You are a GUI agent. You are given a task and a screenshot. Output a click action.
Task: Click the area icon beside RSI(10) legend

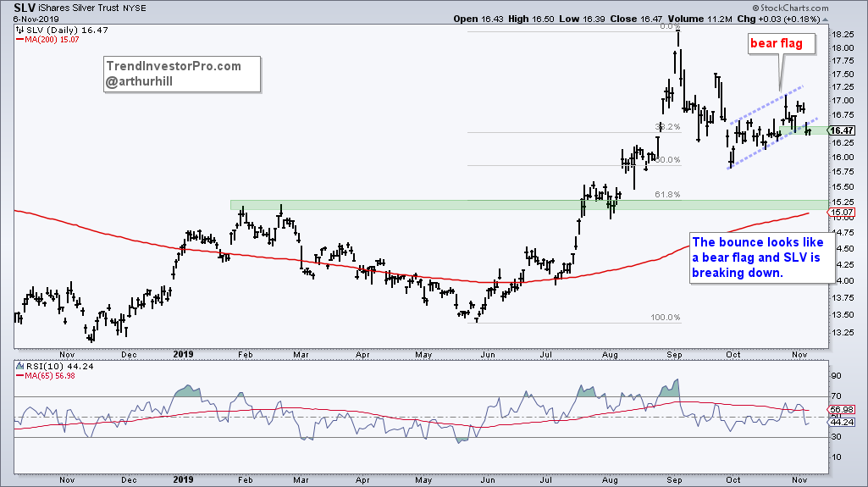pyautogui.click(x=19, y=366)
